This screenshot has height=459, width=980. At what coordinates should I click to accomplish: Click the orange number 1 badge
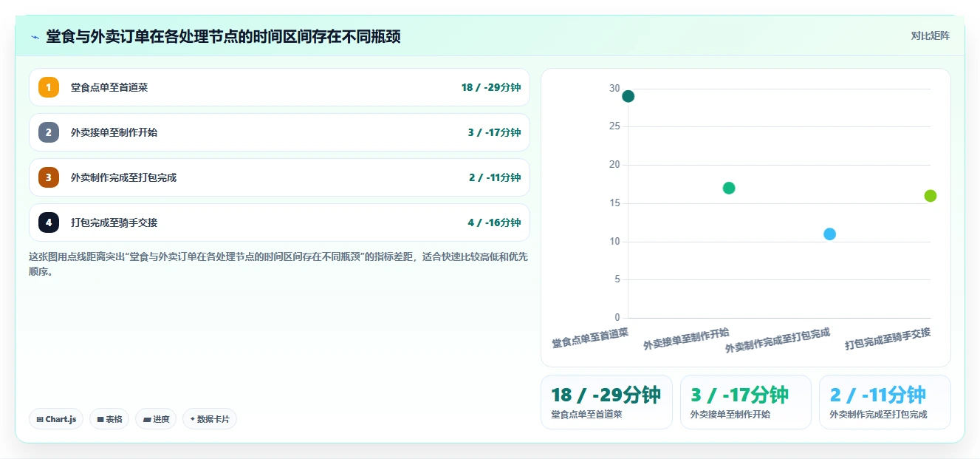pyautogui.click(x=49, y=87)
